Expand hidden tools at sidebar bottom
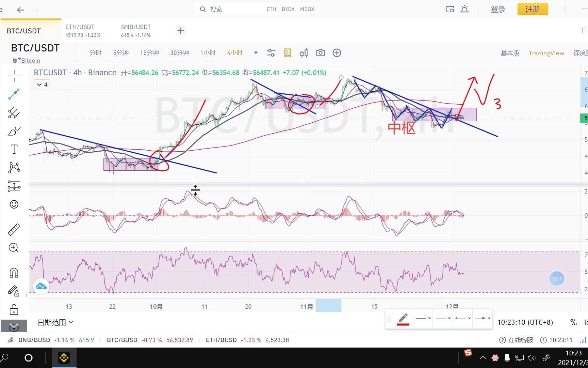Screen dimensions: 588x368 coord(14,326)
